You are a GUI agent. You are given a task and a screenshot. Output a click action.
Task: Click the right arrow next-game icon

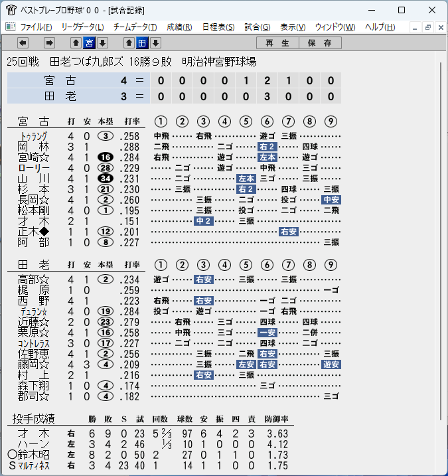pos(49,42)
